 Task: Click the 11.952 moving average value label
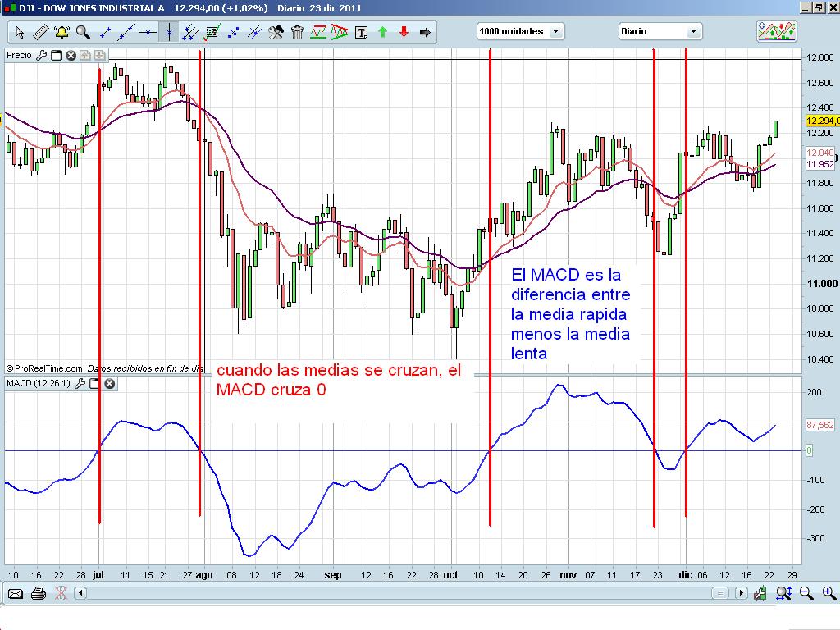pos(820,164)
